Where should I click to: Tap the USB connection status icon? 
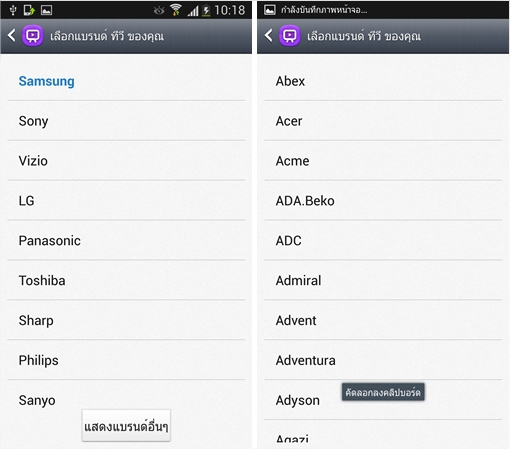coord(13,10)
